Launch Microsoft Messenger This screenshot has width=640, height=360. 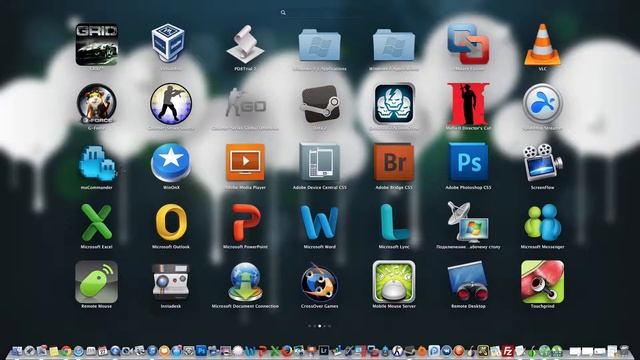[x=542, y=222]
